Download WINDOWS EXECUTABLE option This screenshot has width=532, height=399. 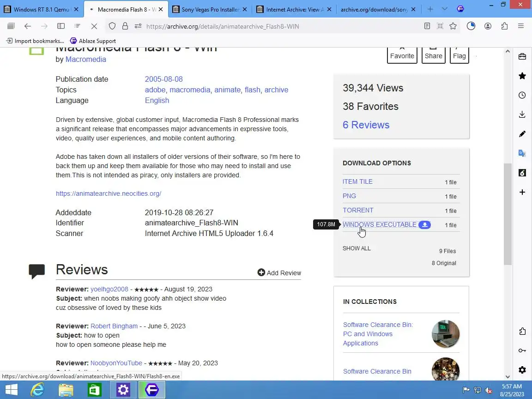click(379, 224)
